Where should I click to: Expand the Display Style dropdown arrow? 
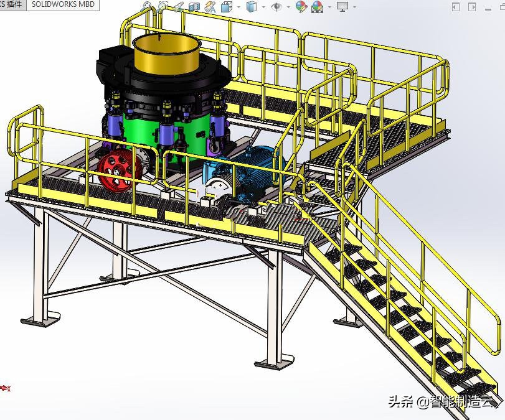tap(263, 7)
